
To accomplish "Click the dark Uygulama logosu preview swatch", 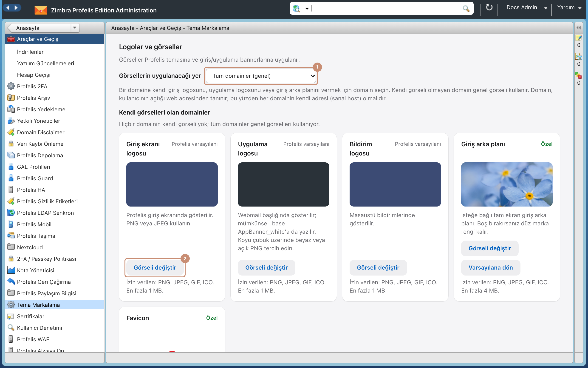I will [283, 184].
